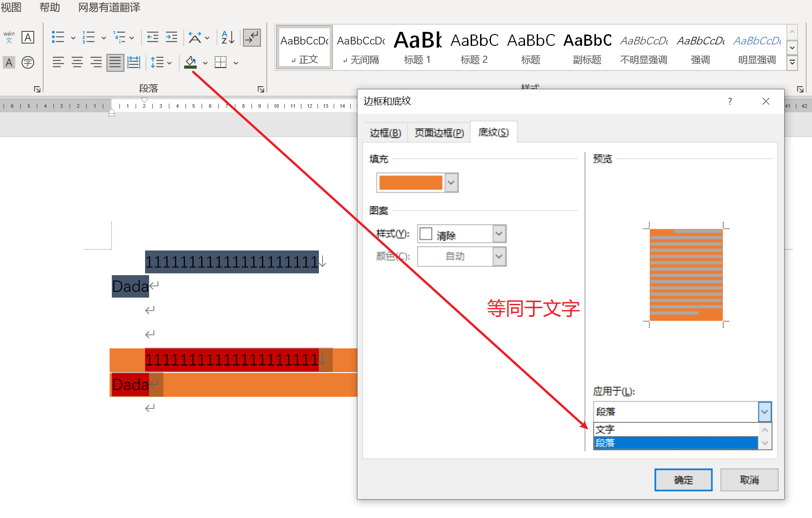Click the dialog help question mark
The width and height of the screenshot is (812, 518).
pos(730,101)
